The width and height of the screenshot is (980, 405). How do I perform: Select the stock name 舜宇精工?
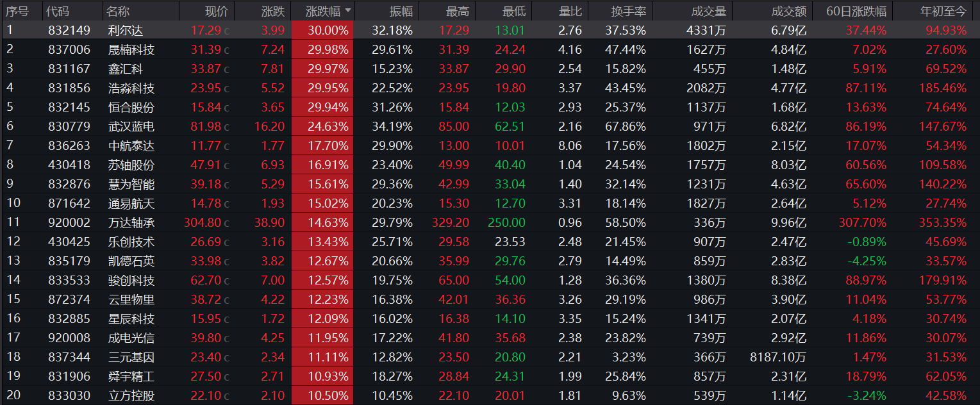pyautogui.click(x=131, y=376)
